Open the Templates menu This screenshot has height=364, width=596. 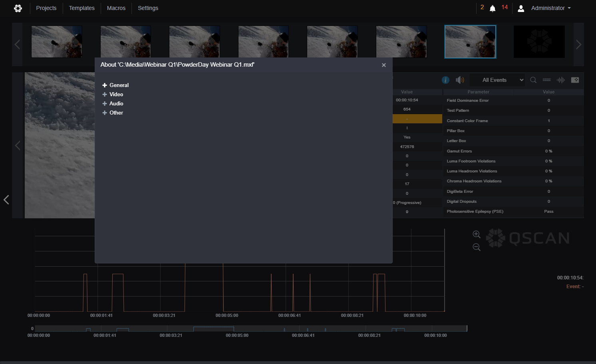82,8
